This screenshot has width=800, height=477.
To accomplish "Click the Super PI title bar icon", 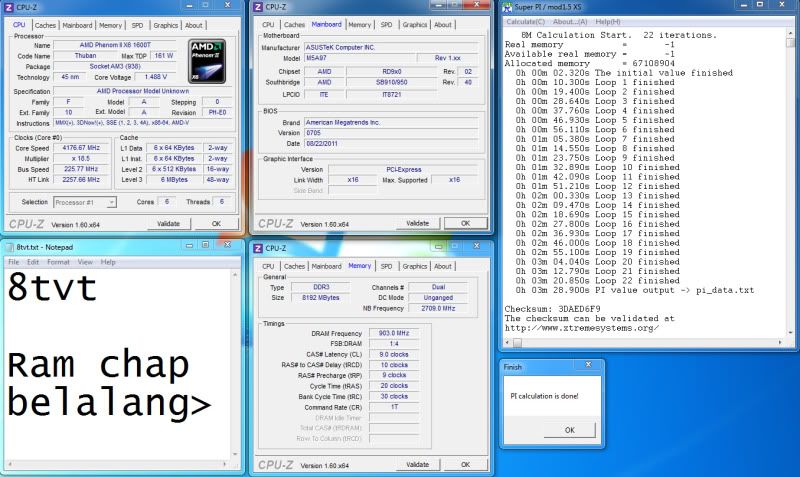I will pos(509,7).
